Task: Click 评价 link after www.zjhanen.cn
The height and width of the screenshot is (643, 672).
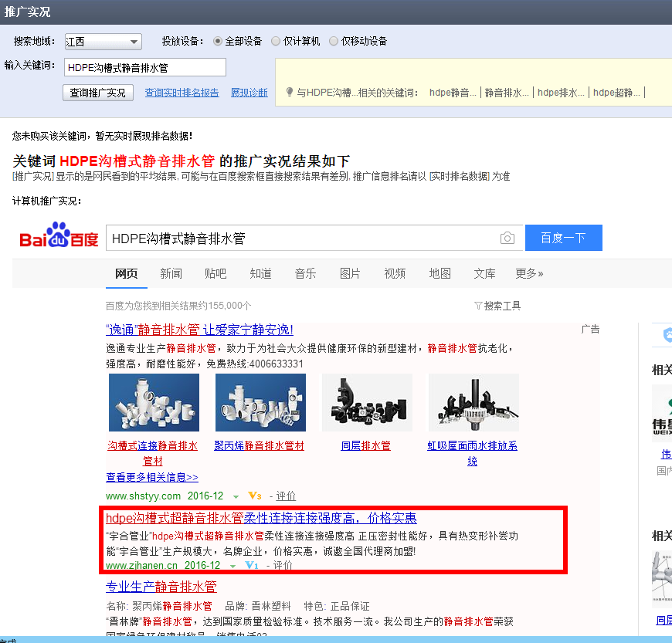Action: tap(283, 566)
